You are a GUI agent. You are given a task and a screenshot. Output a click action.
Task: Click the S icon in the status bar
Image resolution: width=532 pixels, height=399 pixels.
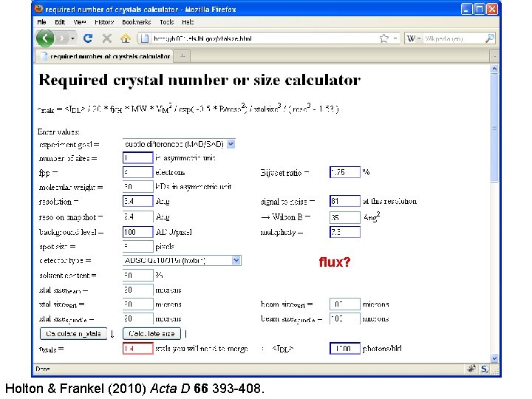coord(485,369)
